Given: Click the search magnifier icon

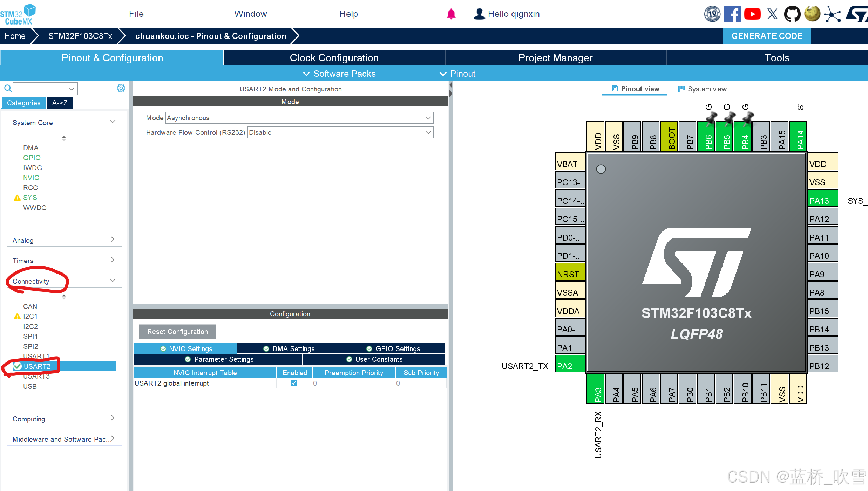Looking at the screenshot, I should coord(8,88).
